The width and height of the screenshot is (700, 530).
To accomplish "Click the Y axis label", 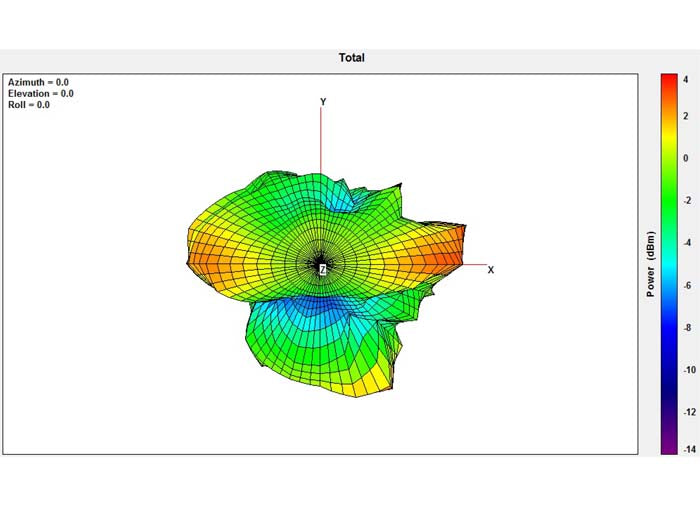I will click(x=322, y=102).
